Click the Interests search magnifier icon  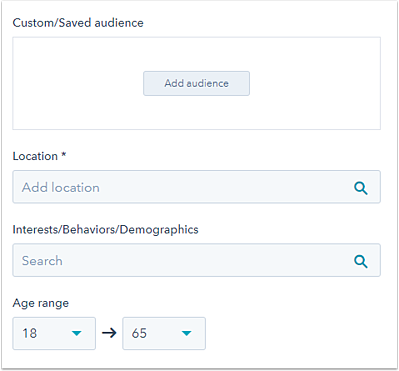pyautogui.click(x=361, y=261)
